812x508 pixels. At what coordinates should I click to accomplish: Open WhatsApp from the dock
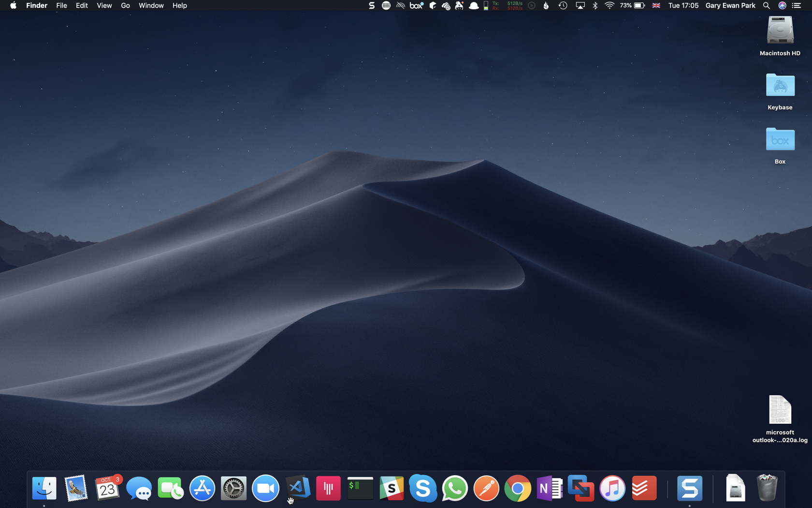[x=454, y=489]
